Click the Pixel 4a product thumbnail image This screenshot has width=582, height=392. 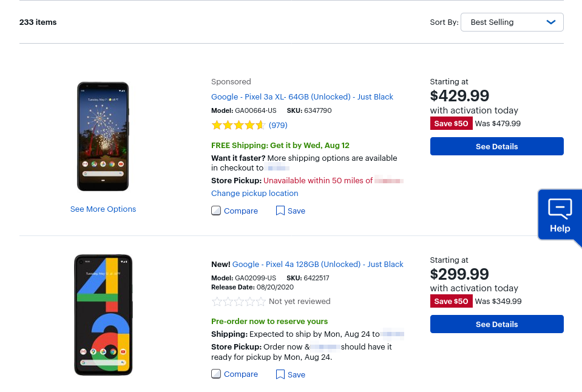point(103,314)
